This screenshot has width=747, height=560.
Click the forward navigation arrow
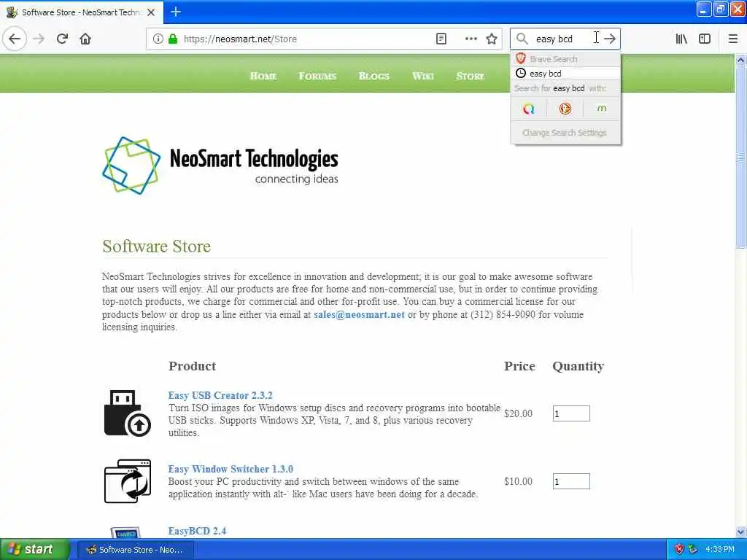39,39
